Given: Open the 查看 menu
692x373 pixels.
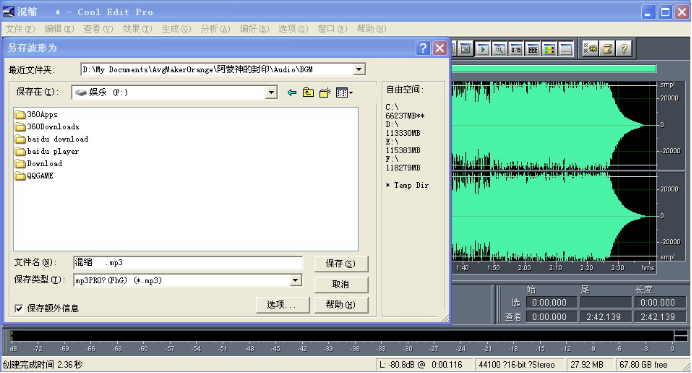Looking at the screenshot, I should click(98, 29).
